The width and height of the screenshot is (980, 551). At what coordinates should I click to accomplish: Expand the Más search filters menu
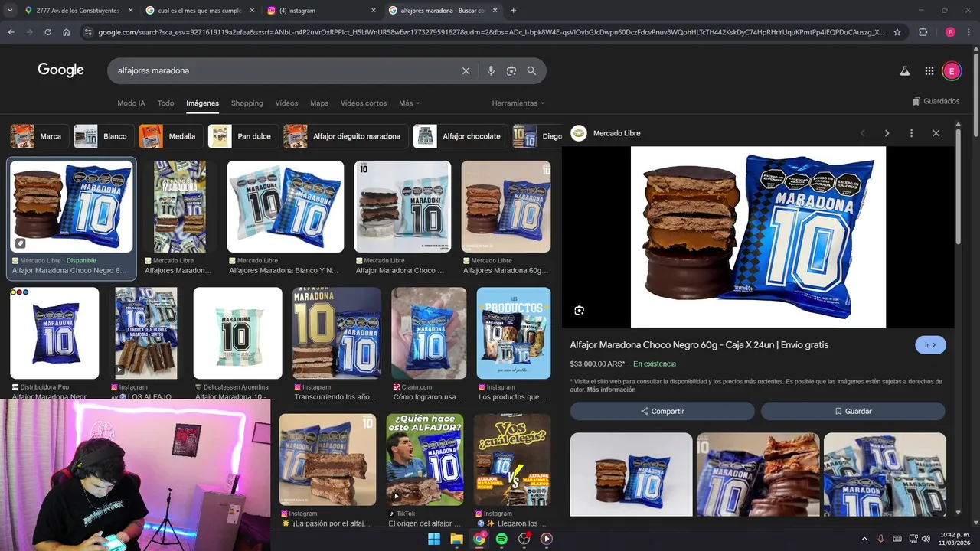click(x=409, y=103)
